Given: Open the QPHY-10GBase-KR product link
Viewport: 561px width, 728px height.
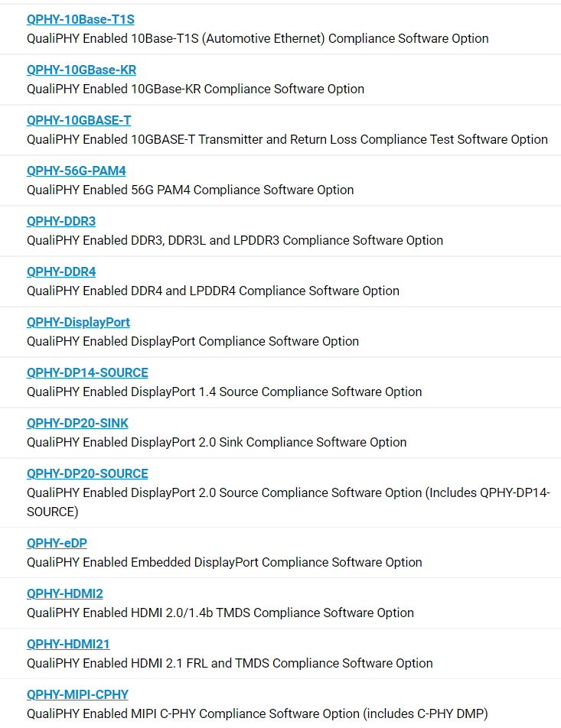Looking at the screenshot, I should click(x=81, y=70).
